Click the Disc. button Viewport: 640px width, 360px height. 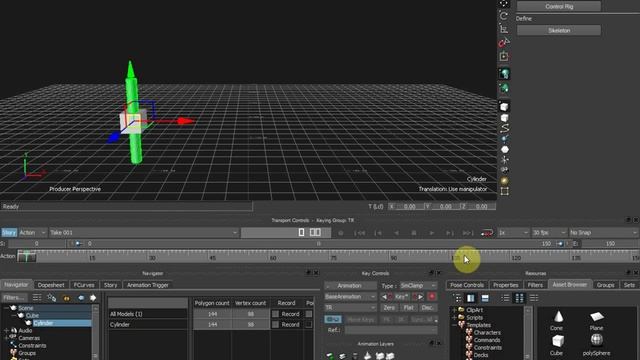click(x=427, y=307)
